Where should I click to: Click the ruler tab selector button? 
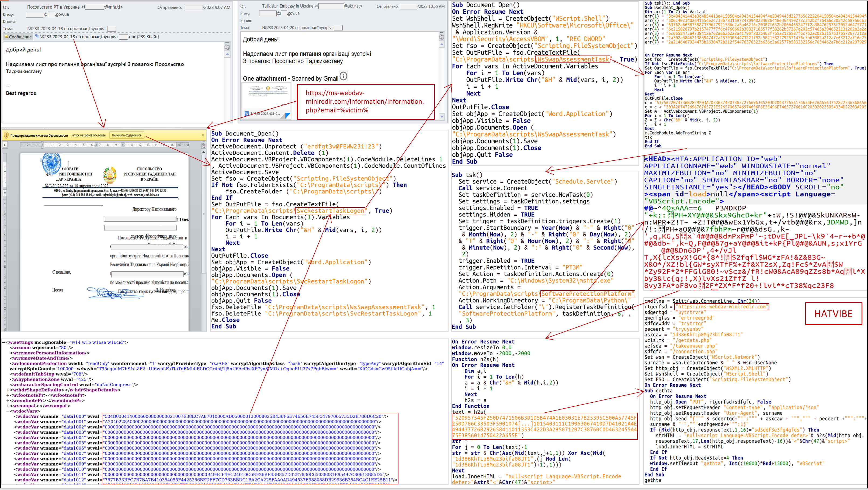(x=5, y=145)
